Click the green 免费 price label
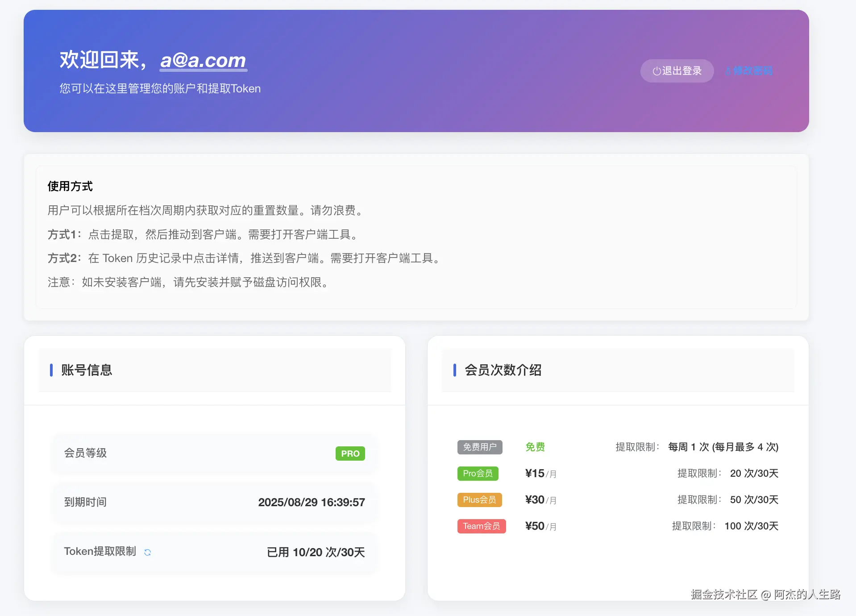The height and width of the screenshot is (616, 856). pos(535,447)
